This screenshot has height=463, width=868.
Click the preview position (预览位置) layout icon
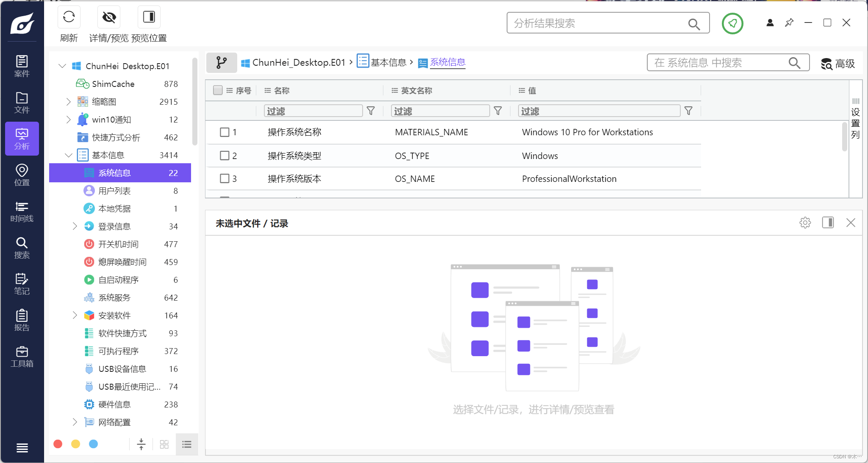[149, 17]
